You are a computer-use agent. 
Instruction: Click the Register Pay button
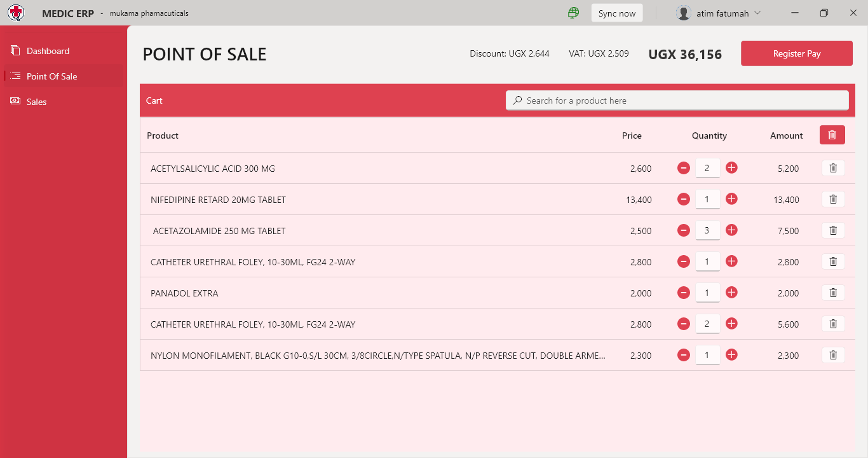point(796,53)
